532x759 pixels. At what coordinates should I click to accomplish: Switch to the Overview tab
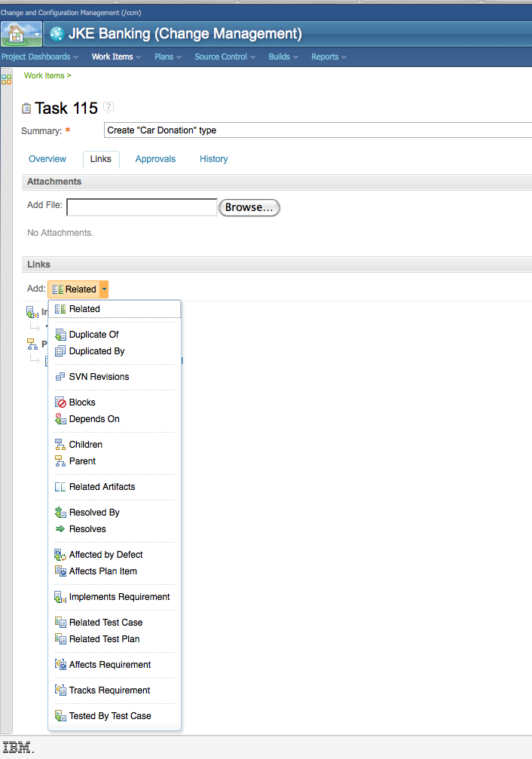pos(47,159)
